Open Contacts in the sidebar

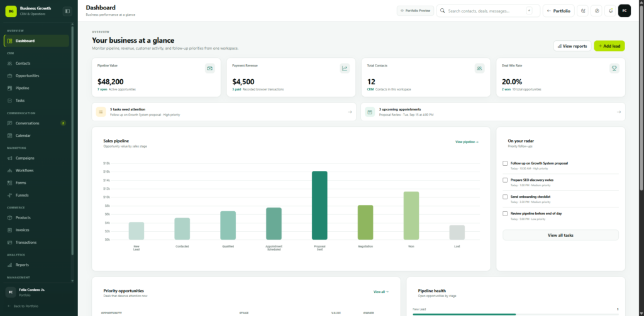[36, 63]
